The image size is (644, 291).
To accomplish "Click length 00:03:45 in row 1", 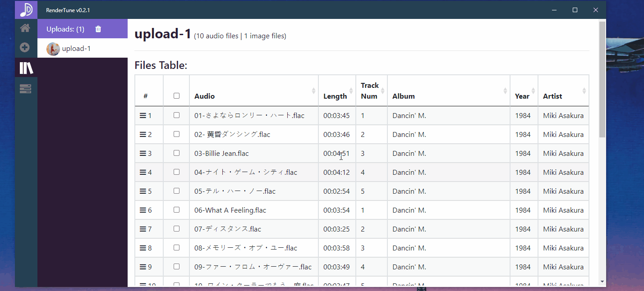I will click(x=336, y=115).
